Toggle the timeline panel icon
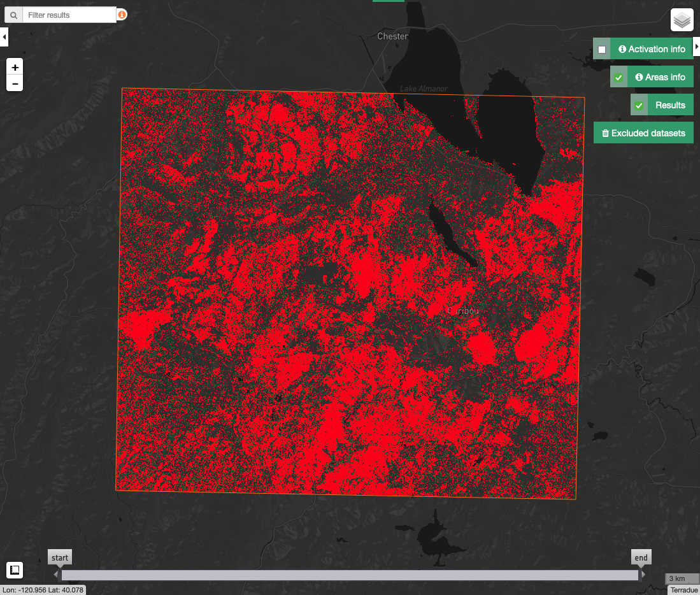This screenshot has height=595, width=700. pyautogui.click(x=15, y=570)
